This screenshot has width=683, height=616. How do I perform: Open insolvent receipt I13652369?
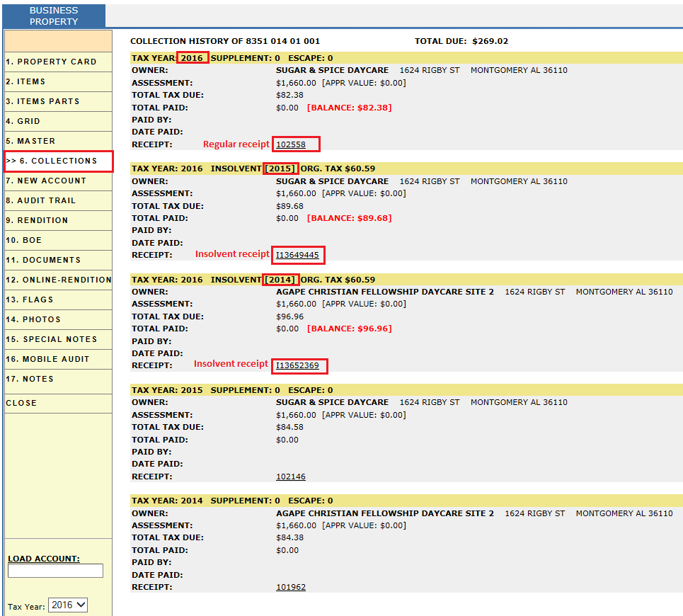coord(297,365)
